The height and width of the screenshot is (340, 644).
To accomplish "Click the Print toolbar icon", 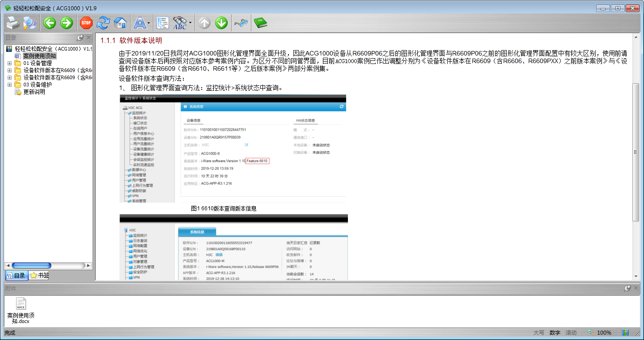I will [13, 22].
